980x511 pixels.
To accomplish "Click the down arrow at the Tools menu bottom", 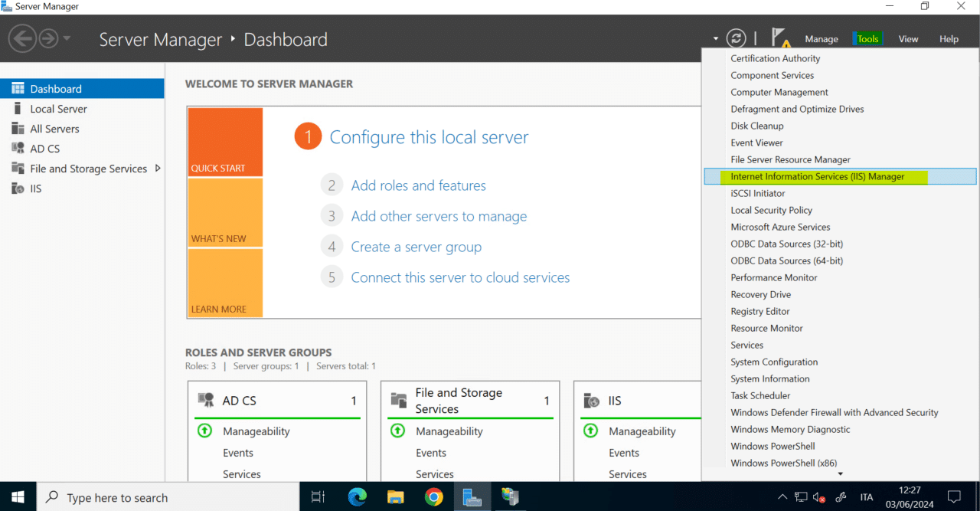I will coord(840,473).
